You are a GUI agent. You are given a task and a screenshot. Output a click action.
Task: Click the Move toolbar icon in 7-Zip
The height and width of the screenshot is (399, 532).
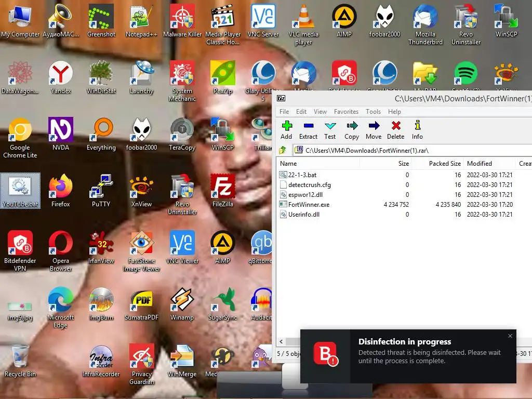(x=374, y=130)
